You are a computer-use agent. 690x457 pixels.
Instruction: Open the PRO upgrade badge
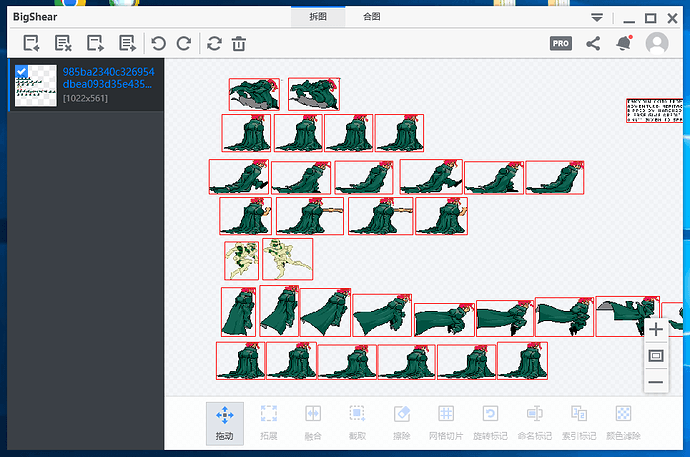pos(561,43)
